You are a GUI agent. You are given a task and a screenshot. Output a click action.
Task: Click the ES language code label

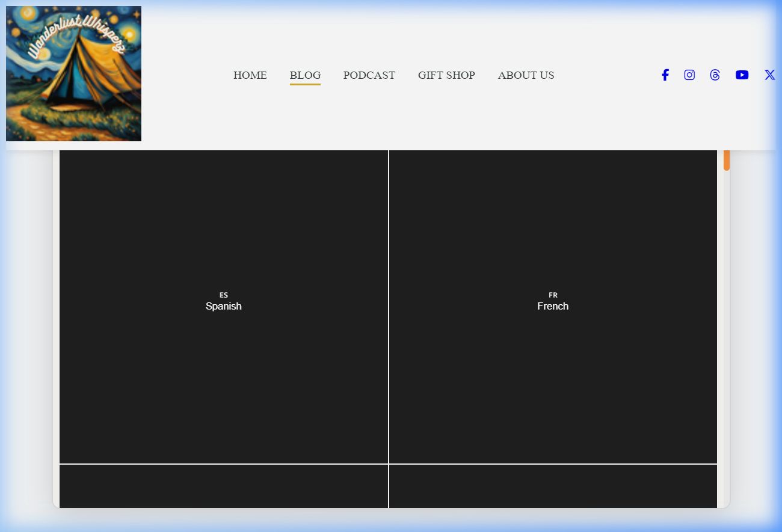tap(224, 295)
